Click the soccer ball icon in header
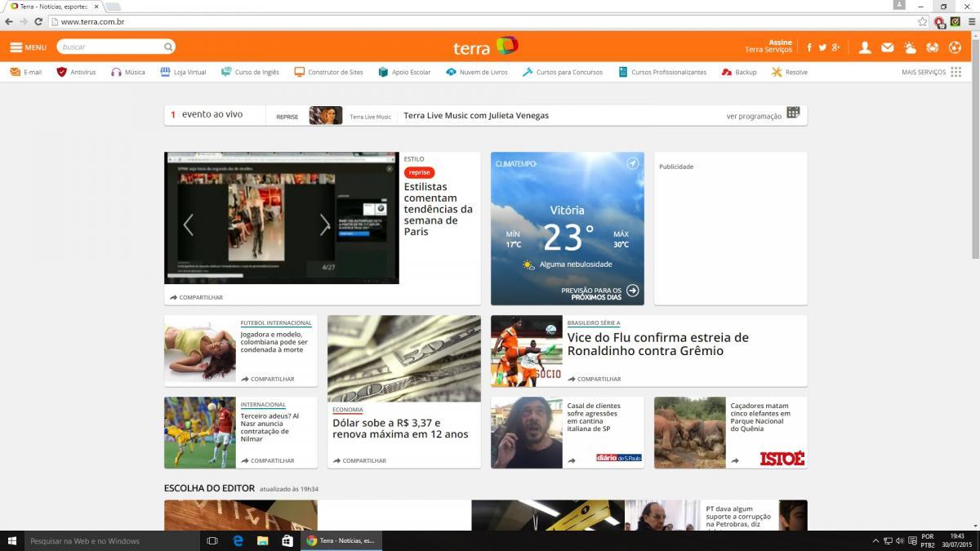 (955, 47)
